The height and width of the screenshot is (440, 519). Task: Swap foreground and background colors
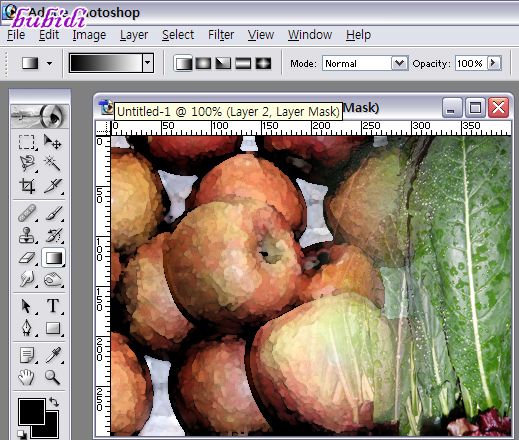pos(54,401)
